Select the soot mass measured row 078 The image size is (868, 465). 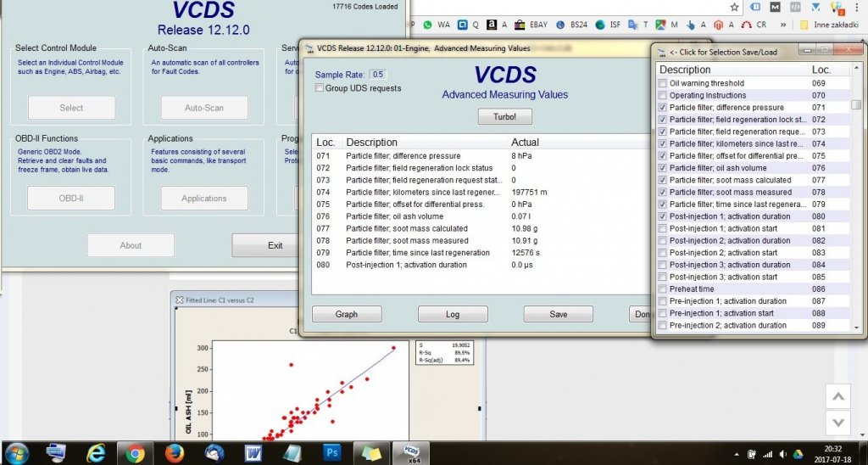(481, 240)
